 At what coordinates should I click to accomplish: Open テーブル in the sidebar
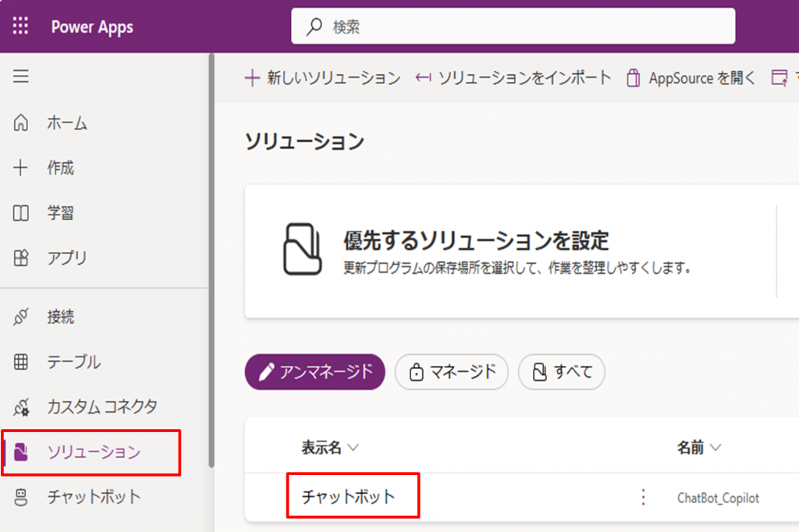pyautogui.click(x=74, y=362)
